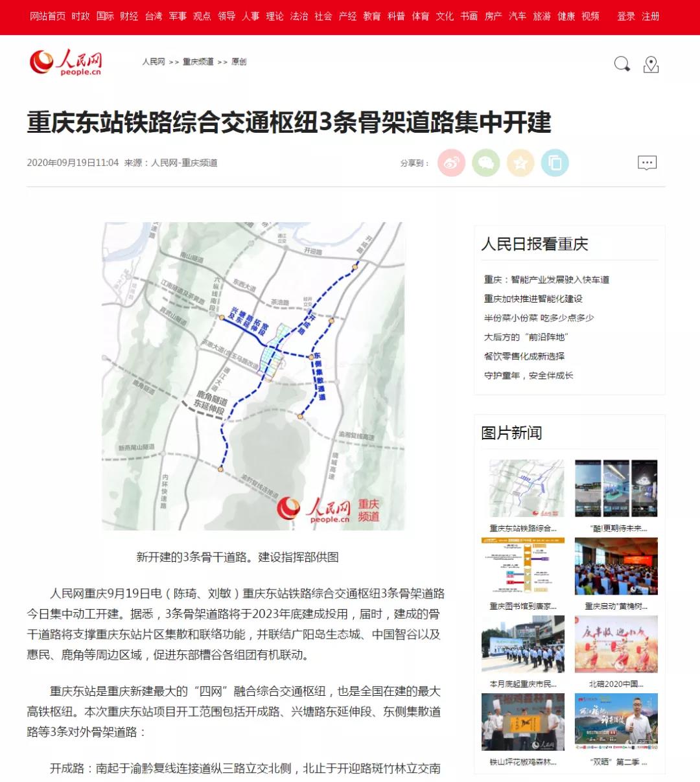This screenshot has width=700, height=782.
Task: Click the source text 来源：人民网-重庆频道
Action: (171, 163)
